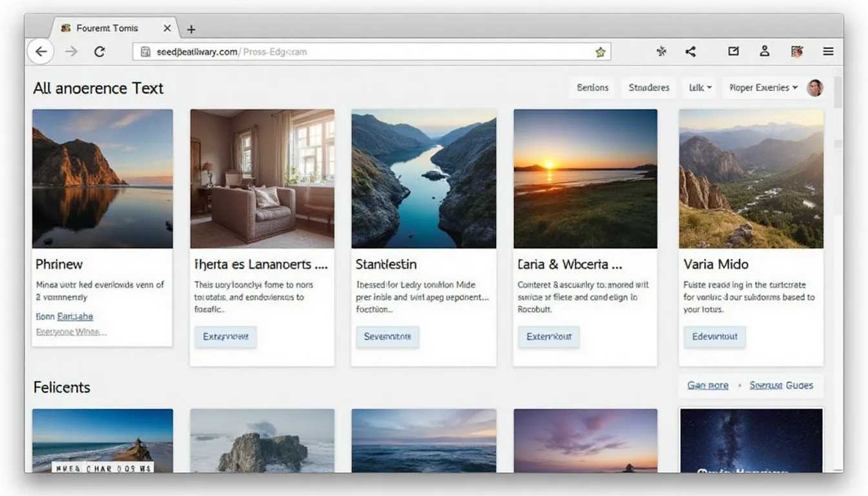Open the Varia Mido mountain valley thumbnail
868x496 pixels.
(x=751, y=179)
